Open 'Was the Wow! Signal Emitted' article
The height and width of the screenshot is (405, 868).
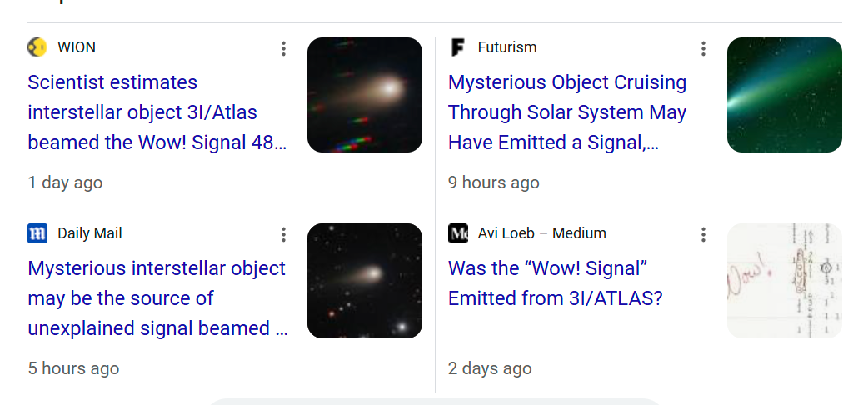(555, 283)
